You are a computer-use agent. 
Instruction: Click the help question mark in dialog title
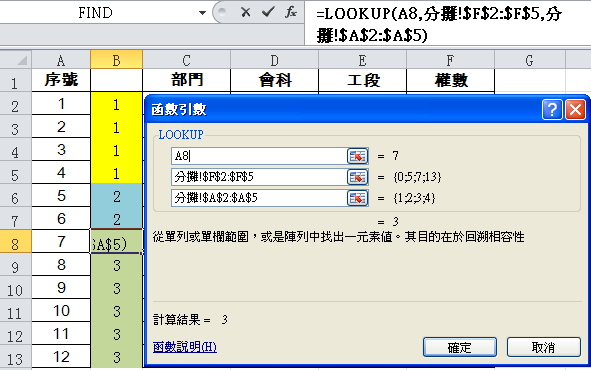coord(552,110)
